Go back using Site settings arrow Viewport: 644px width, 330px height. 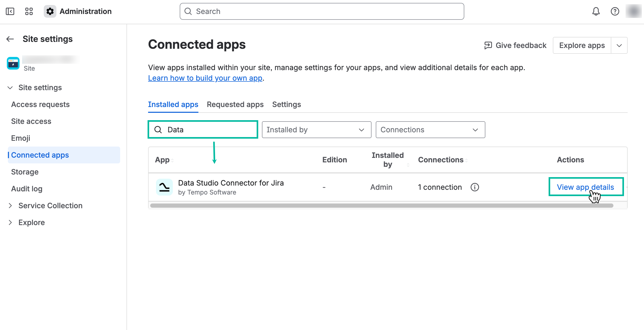point(10,39)
